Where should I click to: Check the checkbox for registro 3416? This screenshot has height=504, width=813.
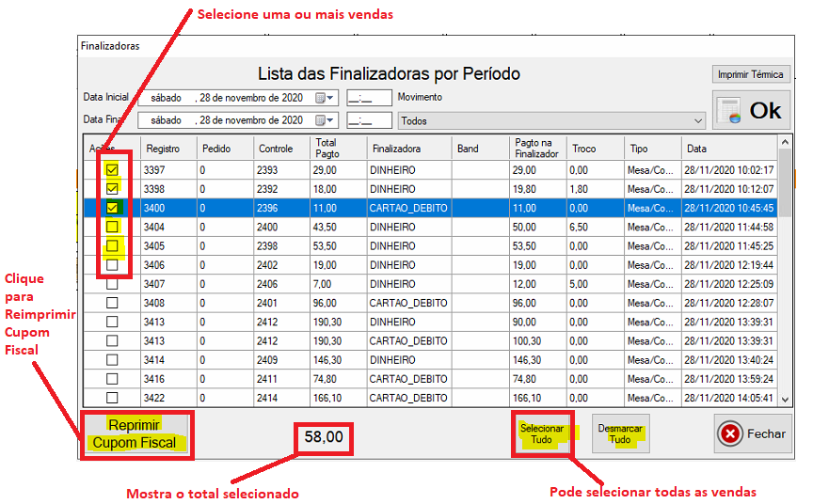click(x=112, y=379)
